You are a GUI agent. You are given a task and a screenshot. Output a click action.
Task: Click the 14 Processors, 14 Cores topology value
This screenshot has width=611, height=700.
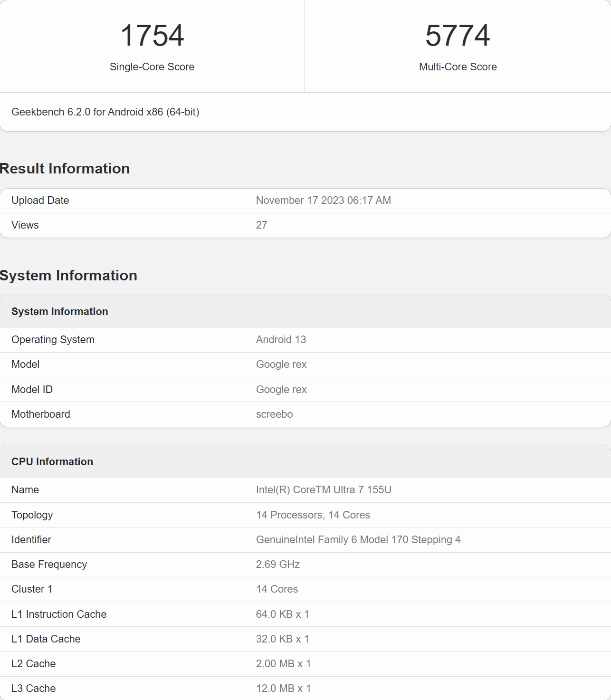[313, 515]
